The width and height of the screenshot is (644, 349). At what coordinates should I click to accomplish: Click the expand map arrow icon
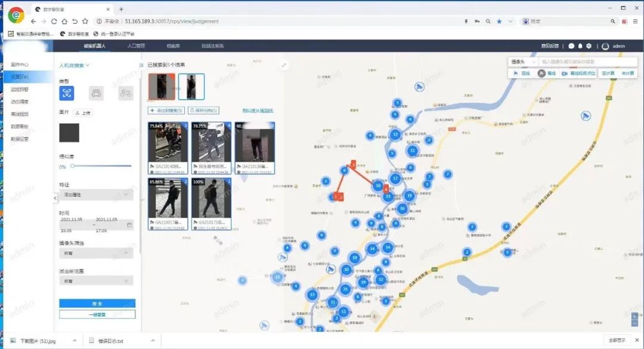[x=284, y=66]
